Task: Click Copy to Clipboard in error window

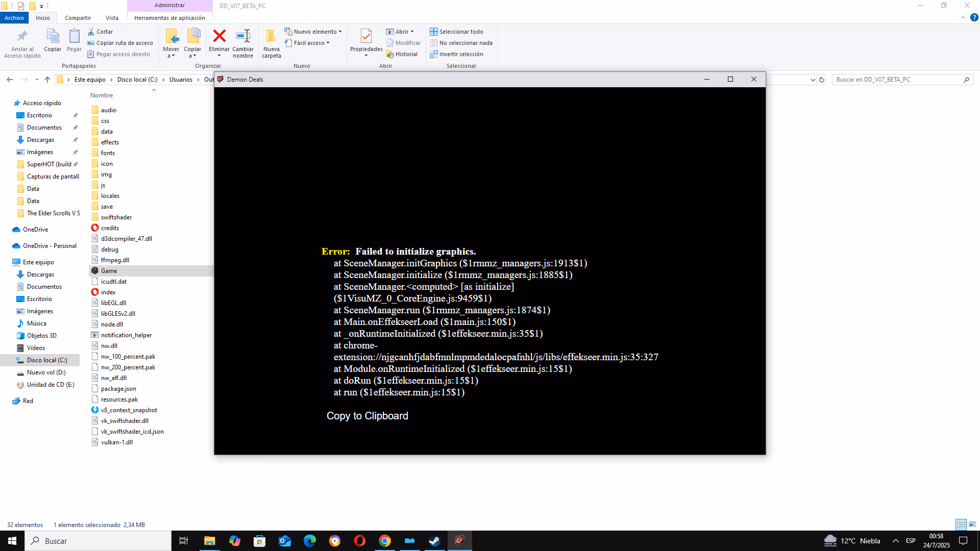Action: pos(367,416)
